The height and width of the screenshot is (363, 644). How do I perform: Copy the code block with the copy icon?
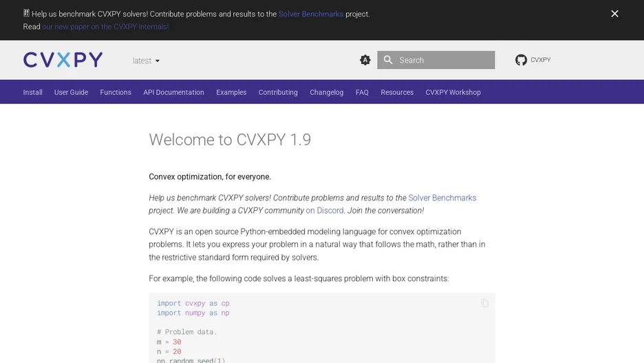484,303
